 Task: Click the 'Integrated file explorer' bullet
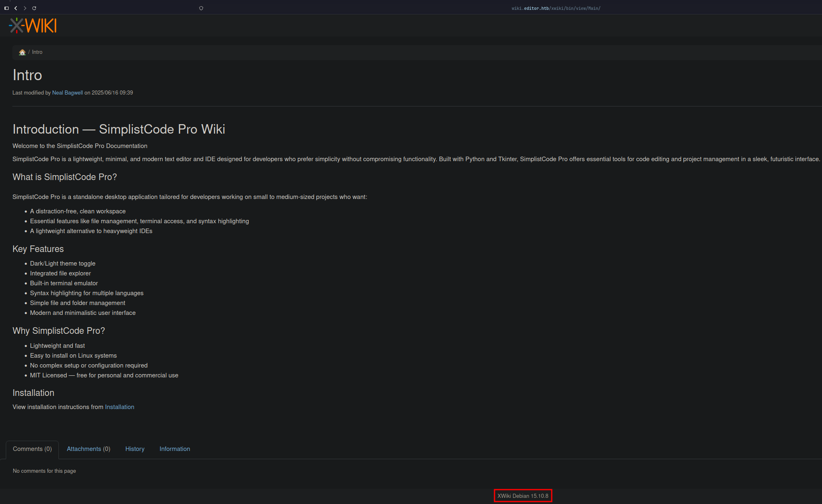coord(60,273)
